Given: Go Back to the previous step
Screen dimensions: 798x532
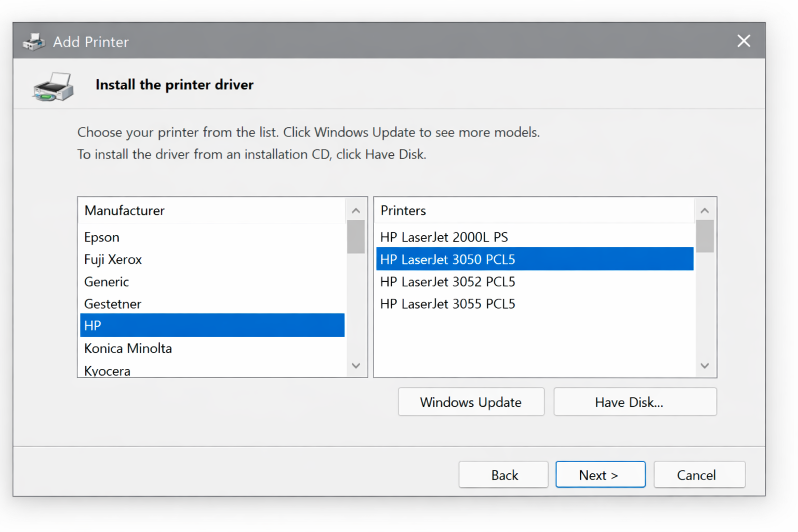Looking at the screenshot, I should [x=503, y=474].
